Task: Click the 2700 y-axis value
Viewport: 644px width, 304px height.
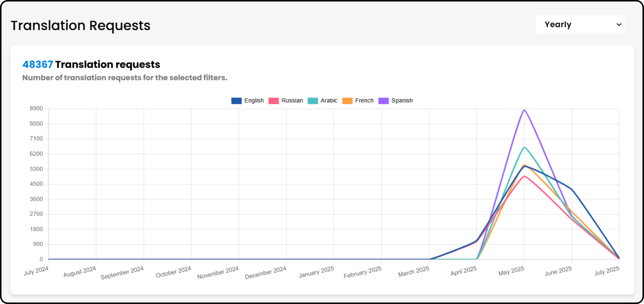Action: tap(36, 214)
